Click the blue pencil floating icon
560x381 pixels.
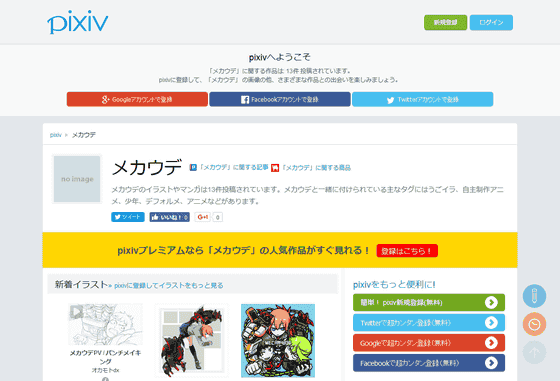(534, 296)
